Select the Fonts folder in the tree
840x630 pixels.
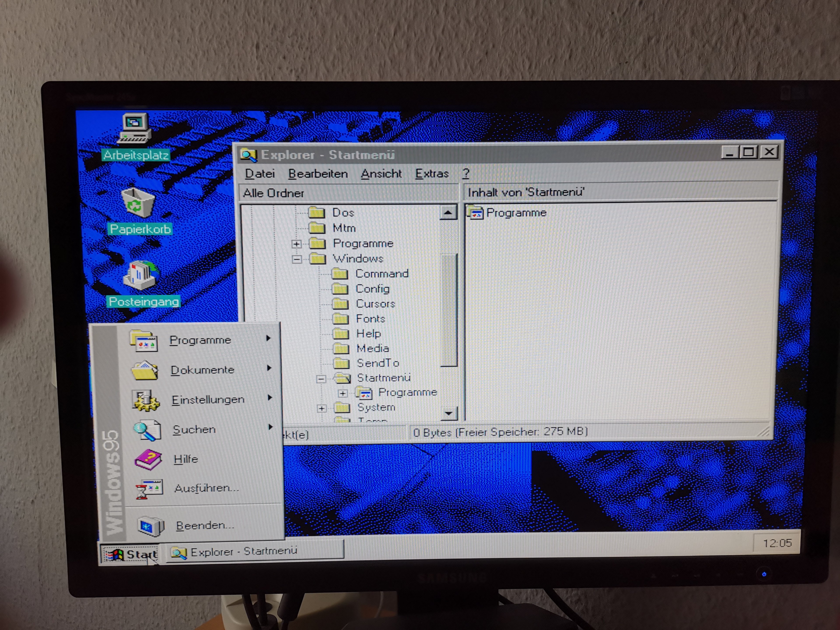[370, 318]
